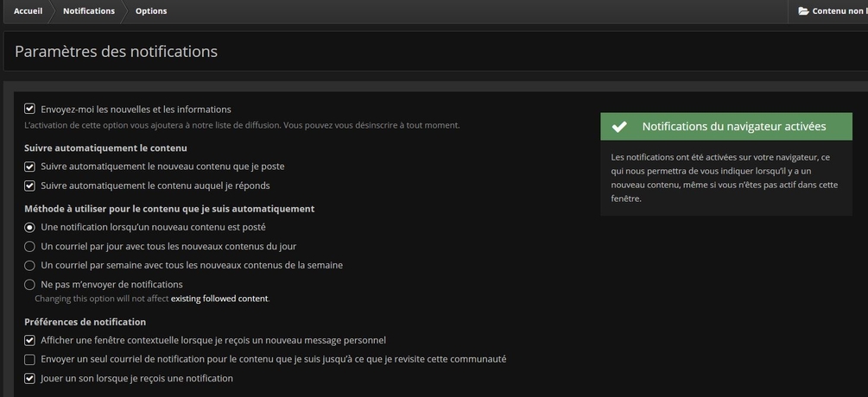Click the Préférences de notification heading
868x397 pixels.
86,322
